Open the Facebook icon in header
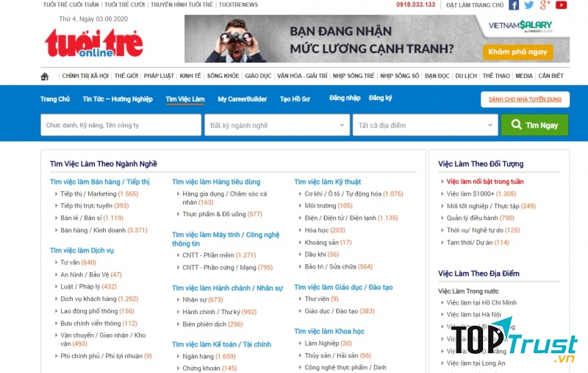The width and height of the screenshot is (588, 373). coord(514,5)
